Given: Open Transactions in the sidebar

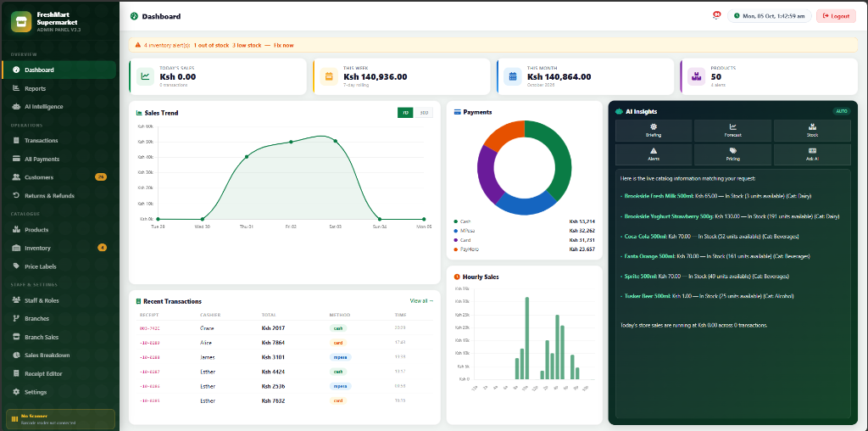Looking at the screenshot, I should [58, 140].
